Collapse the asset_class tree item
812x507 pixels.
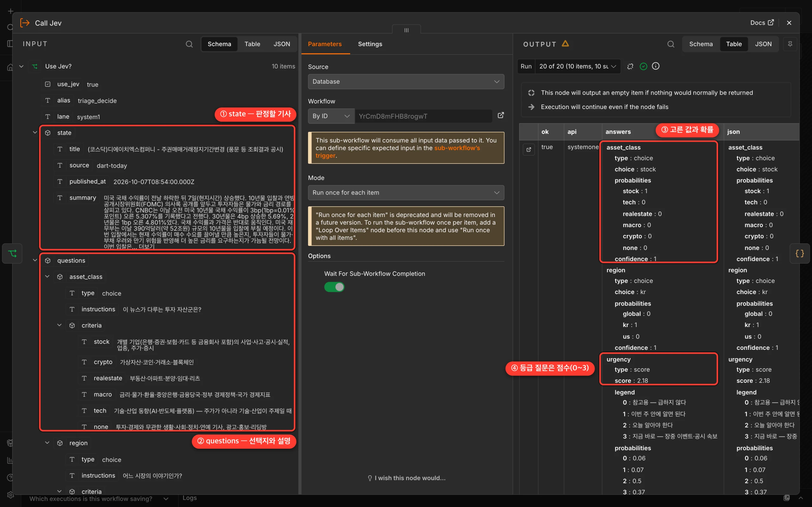pos(47,276)
